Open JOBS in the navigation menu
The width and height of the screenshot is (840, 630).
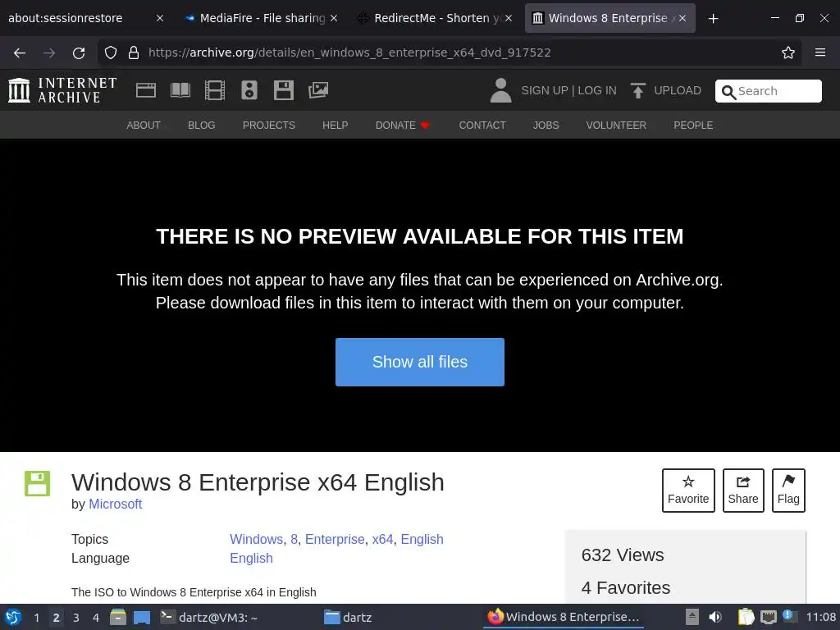pyautogui.click(x=546, y=126)
